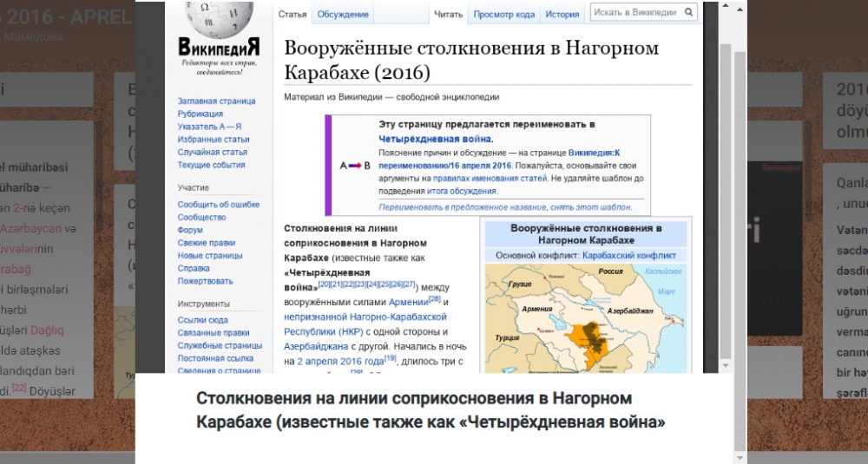
Task: Open the Армении link in article text
Action: (x=409, y=303)
